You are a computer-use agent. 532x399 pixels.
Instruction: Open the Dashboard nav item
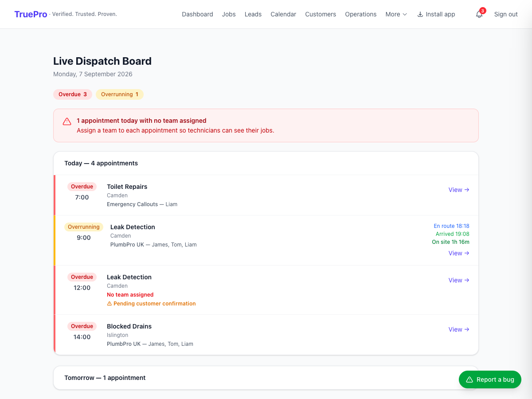[x=197, y=14]
